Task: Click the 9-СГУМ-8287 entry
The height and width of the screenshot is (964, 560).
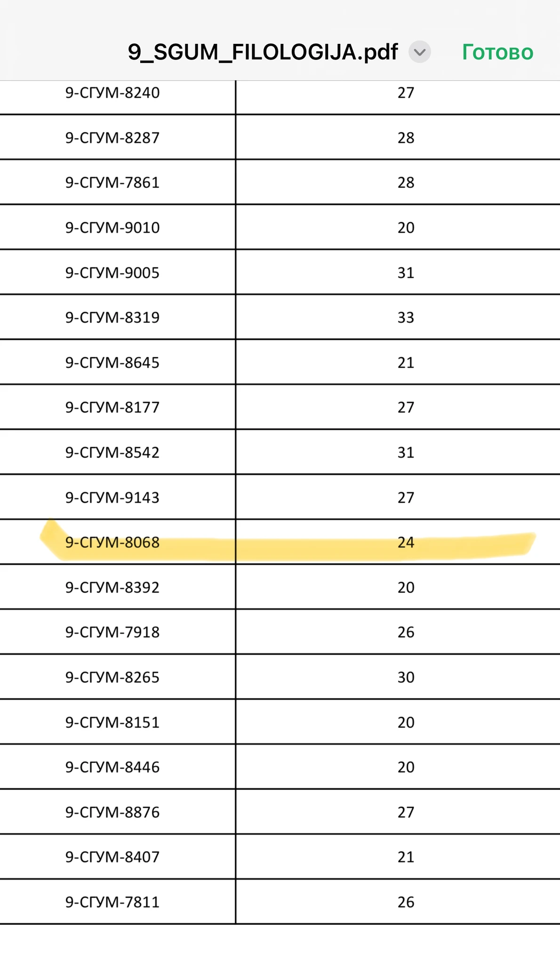Action: (112, 138)
